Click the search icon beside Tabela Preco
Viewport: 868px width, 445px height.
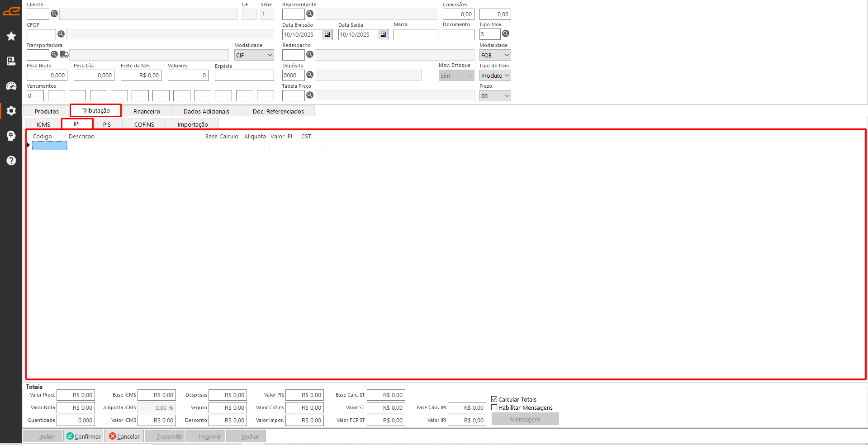[310, 95]
